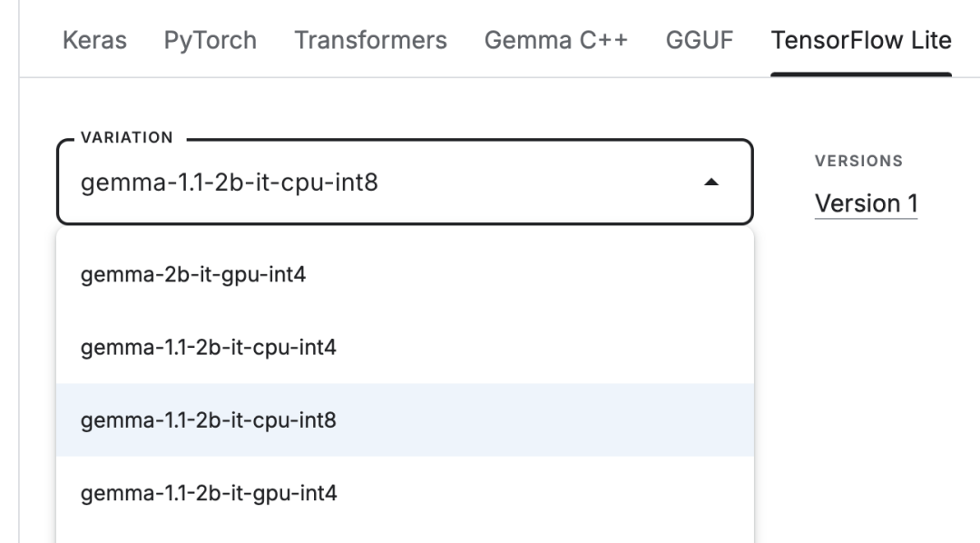
Task: Choose gemma-2b-it-gpu-int4 from the list
Action: [405, 274]
